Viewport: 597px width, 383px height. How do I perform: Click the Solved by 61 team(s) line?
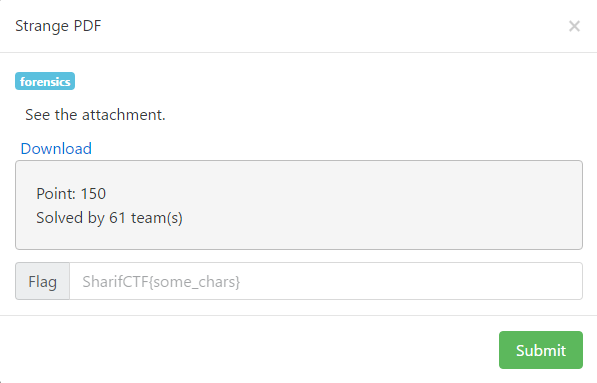click(x=109, y=218)
